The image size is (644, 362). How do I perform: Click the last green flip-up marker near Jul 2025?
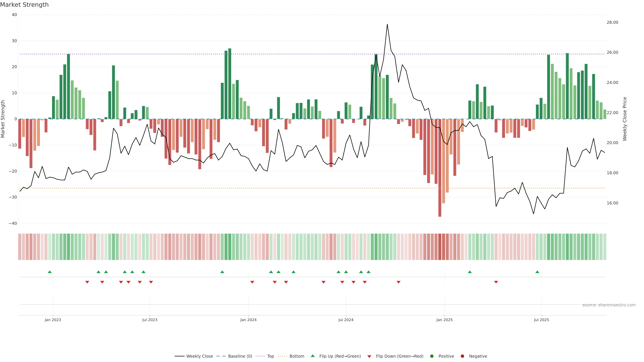pyautogui.click(x=537, y=272)
